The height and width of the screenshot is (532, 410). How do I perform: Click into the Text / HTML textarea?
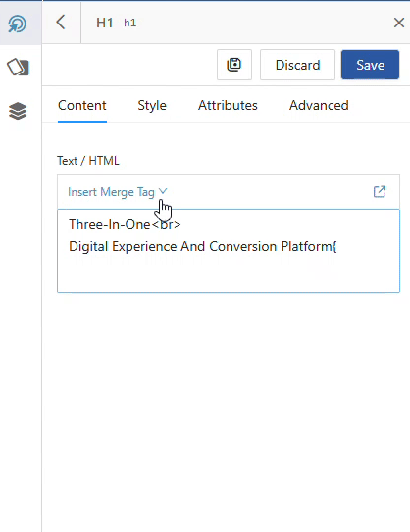tap(229, 251)
